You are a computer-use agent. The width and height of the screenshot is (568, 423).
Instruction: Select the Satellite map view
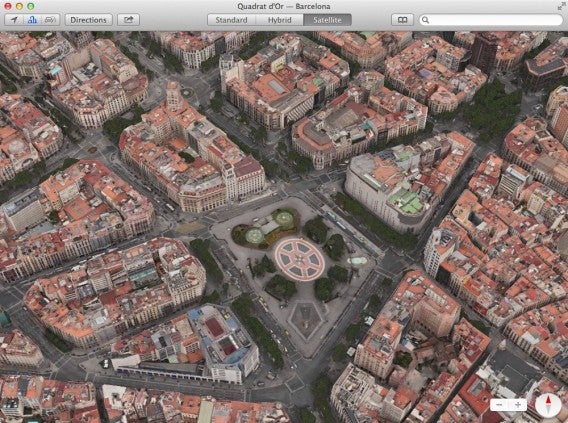(x=327, y=20)
